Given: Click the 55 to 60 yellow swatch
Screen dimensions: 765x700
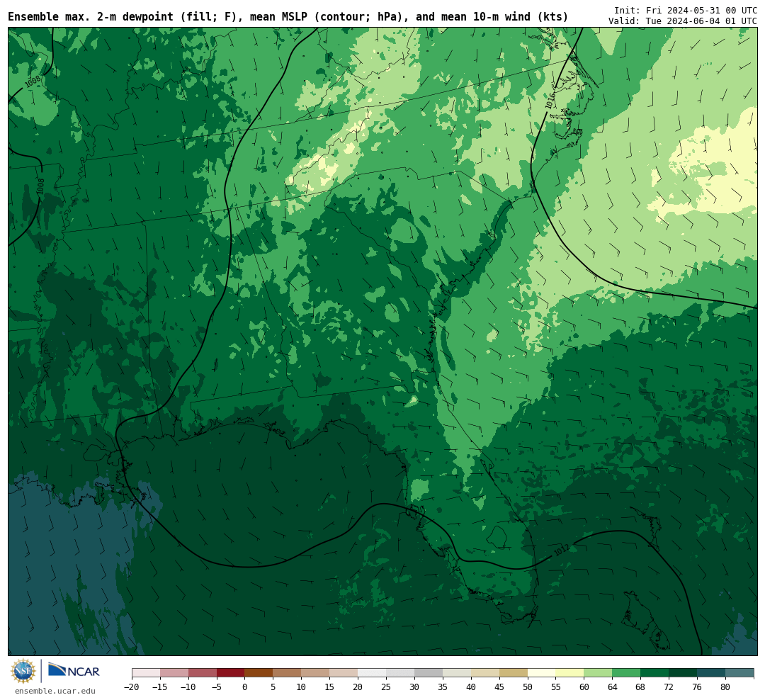Looking at the screenshot, I should pos(570,673).
